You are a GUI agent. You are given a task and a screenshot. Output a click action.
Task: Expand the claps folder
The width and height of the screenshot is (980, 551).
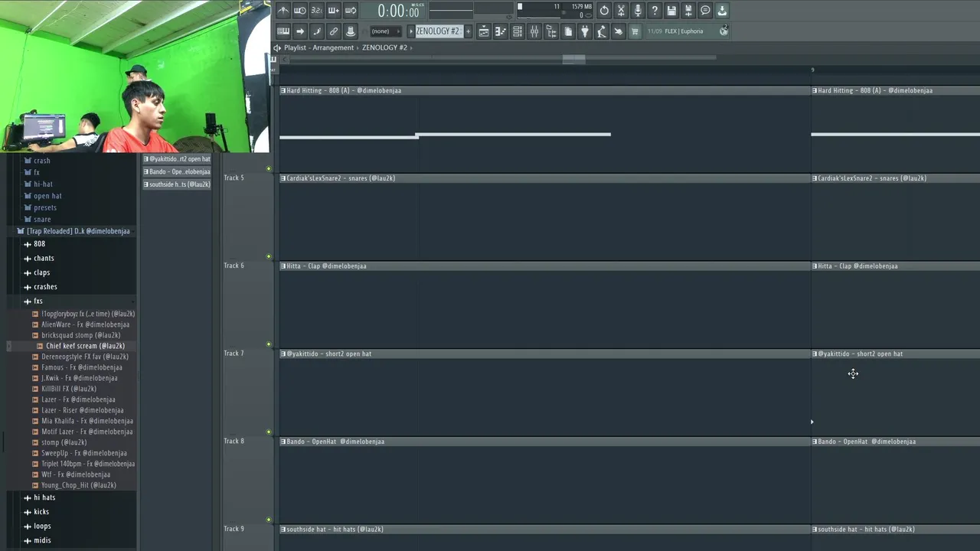(42, 272)
